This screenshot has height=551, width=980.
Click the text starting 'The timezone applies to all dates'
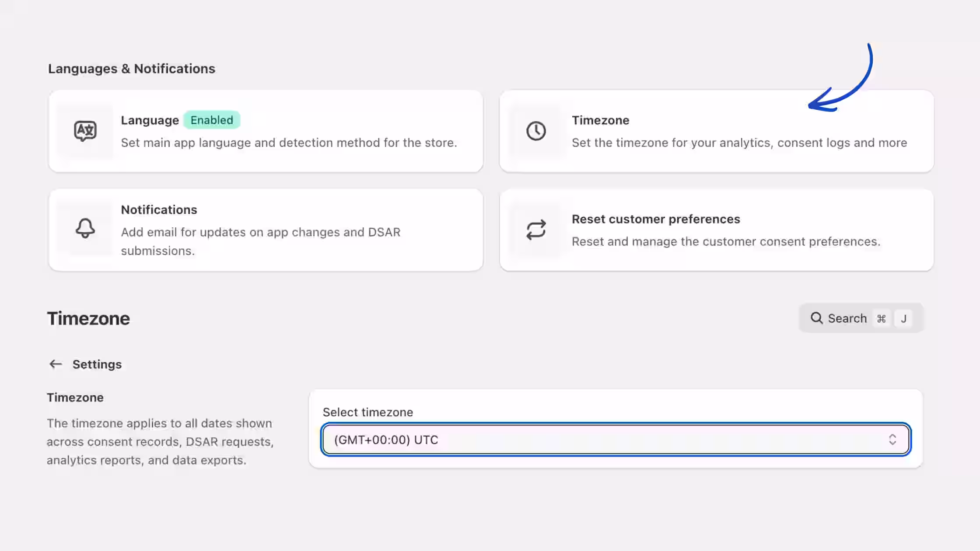tap(160, 442)
